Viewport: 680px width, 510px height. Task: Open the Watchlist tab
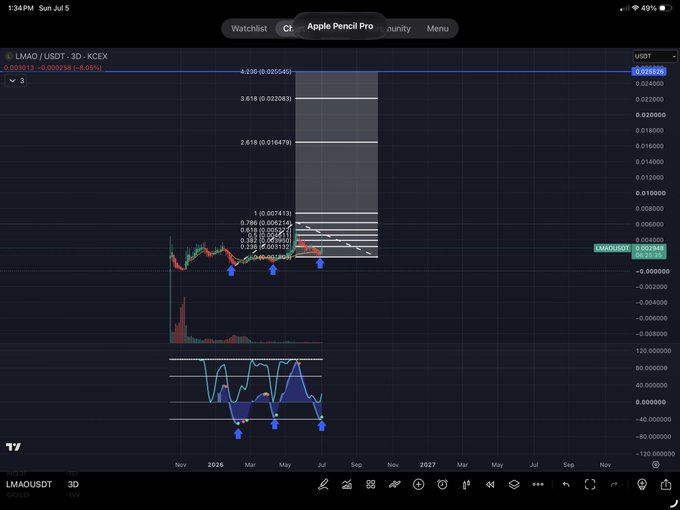click(249, 29)
